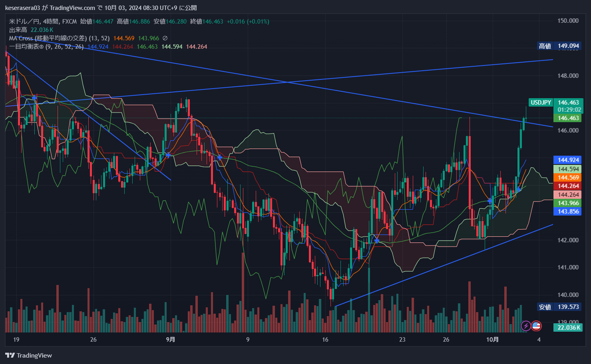
Task: Click the 高値 149.094 label on price axis
Action: pos(559,46)
